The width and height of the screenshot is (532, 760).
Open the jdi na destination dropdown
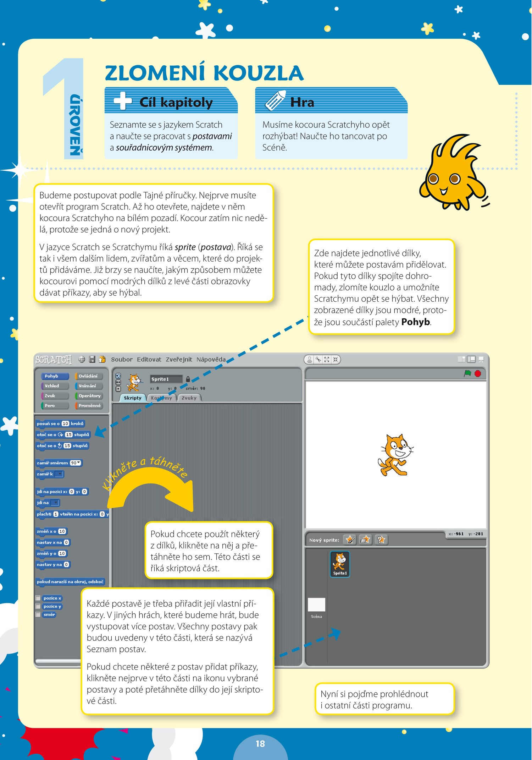(55, 503)
